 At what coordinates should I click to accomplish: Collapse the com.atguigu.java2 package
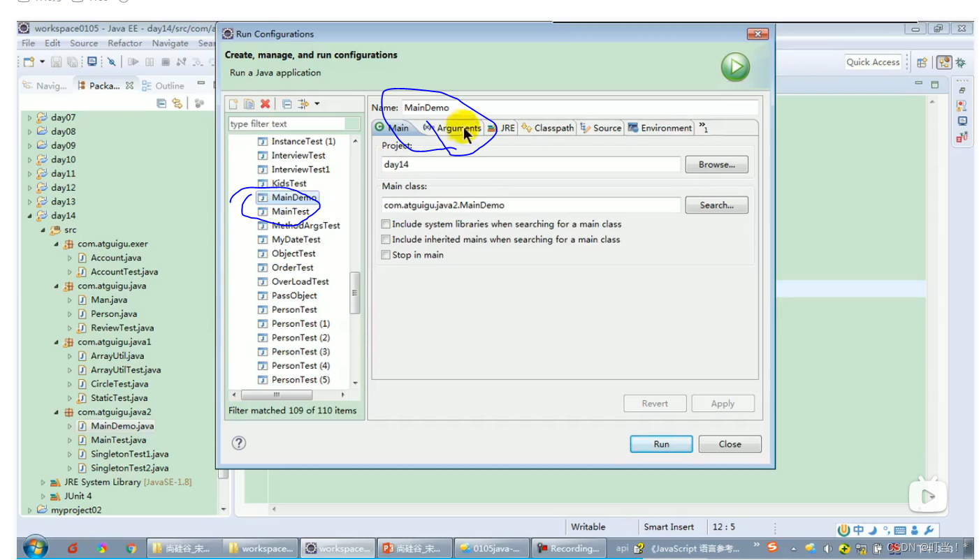click(x=57, y=412)
